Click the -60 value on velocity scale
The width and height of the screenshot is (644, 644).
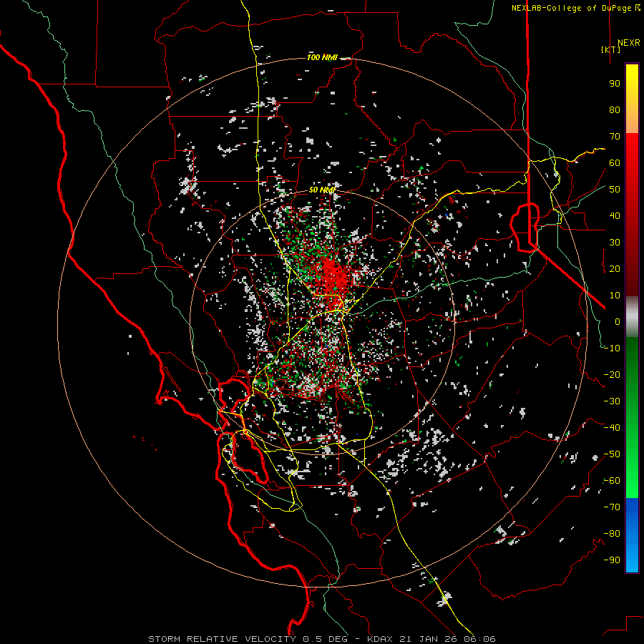click(x=612, y=481)
